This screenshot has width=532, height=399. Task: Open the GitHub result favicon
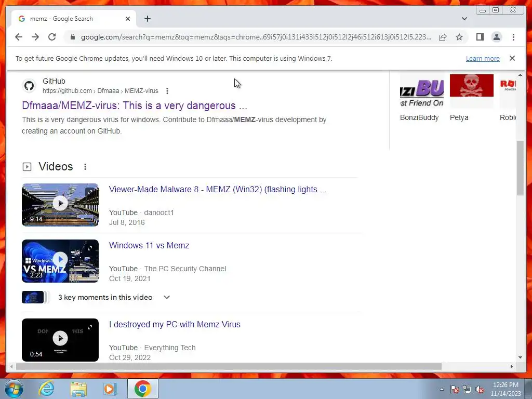tap(29, 86)
